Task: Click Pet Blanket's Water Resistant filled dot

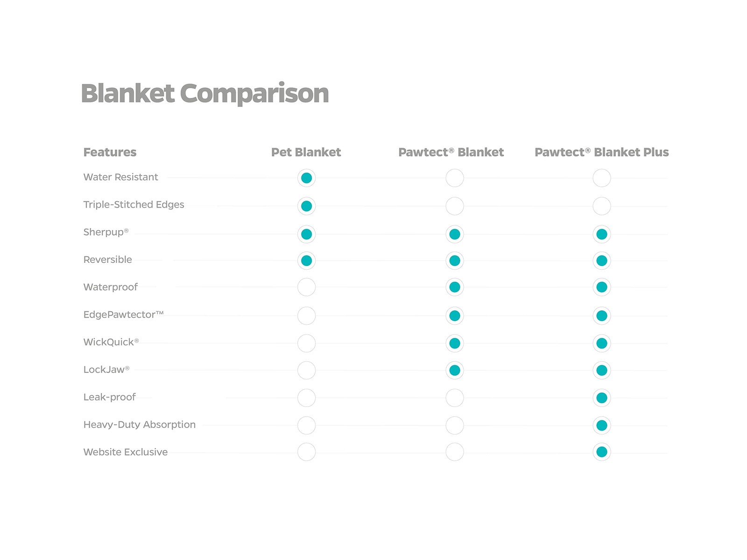Action: point(306,178)
